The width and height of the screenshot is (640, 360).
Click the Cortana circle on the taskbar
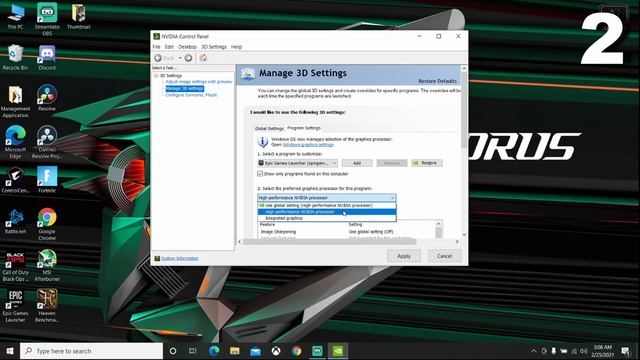point(173,351)
